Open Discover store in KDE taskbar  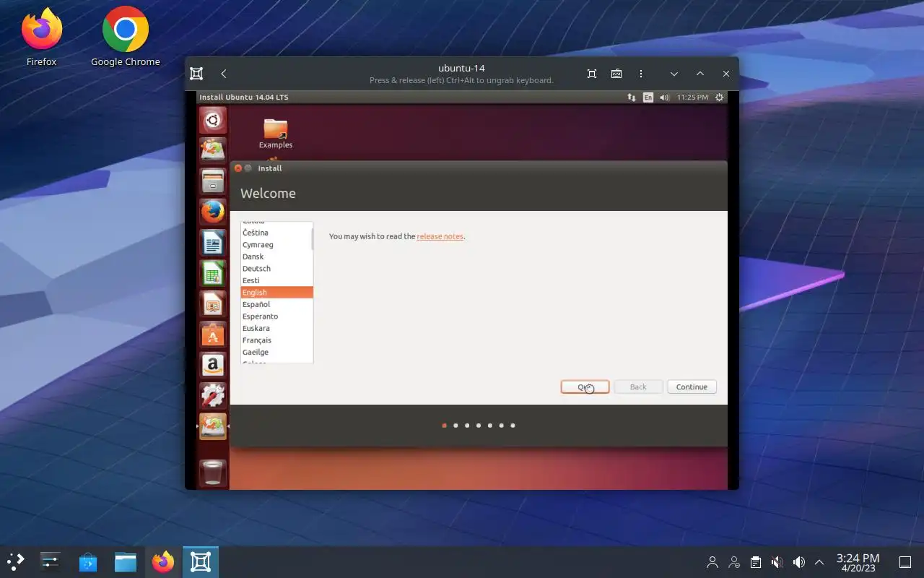click(x=88, y=561)
